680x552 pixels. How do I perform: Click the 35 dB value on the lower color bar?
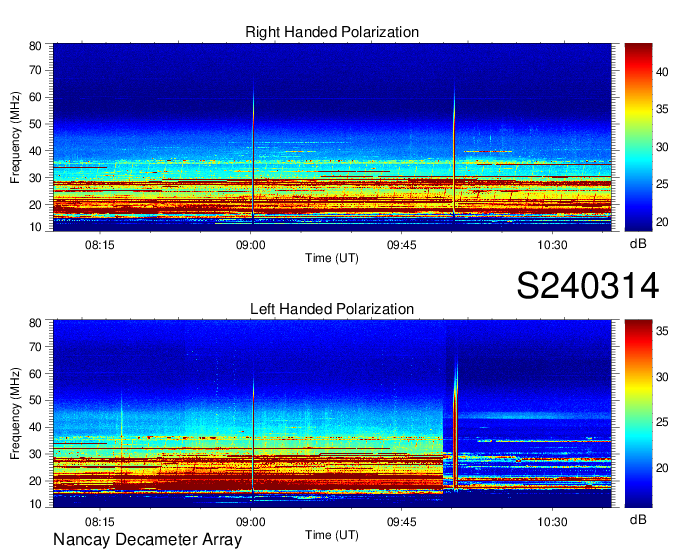click(x=662, y=331)
